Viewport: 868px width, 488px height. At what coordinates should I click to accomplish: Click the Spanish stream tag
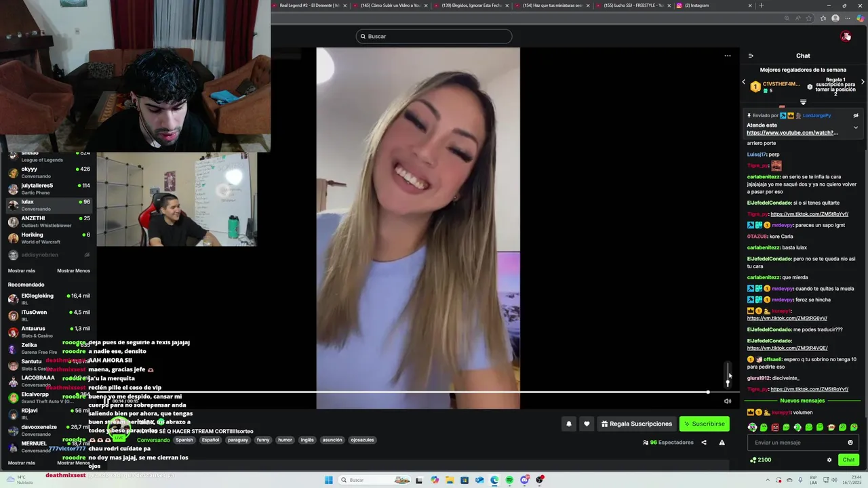(184, 440)
